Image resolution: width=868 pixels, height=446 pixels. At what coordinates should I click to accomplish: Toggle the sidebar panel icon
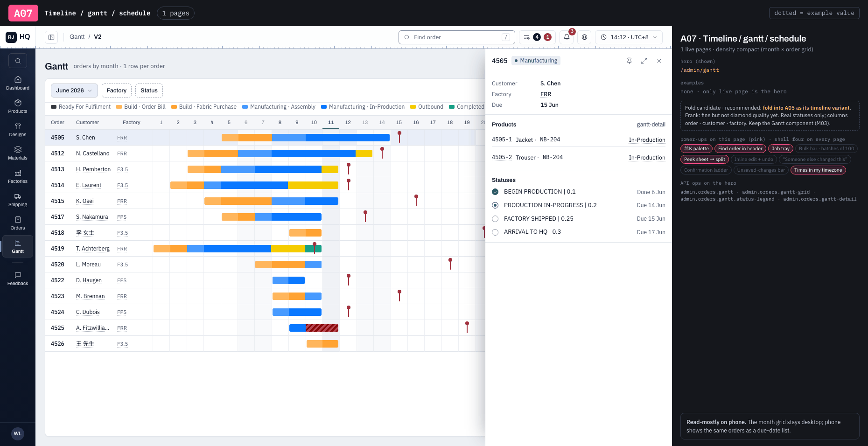pyautogui.click(x=51, y=37)
